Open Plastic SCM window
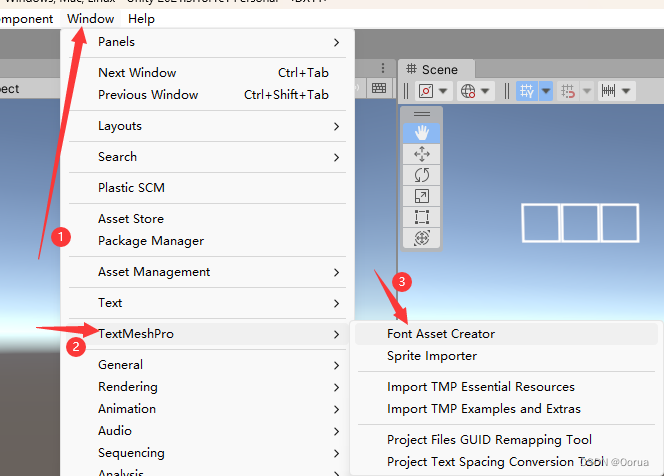 click(x=208, y=188)
